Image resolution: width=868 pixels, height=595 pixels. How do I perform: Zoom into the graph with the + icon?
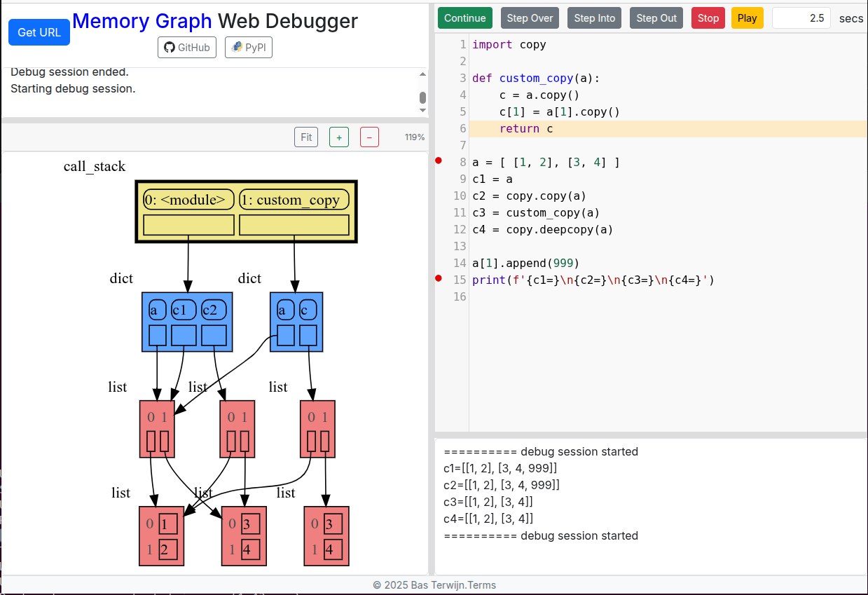338,137
